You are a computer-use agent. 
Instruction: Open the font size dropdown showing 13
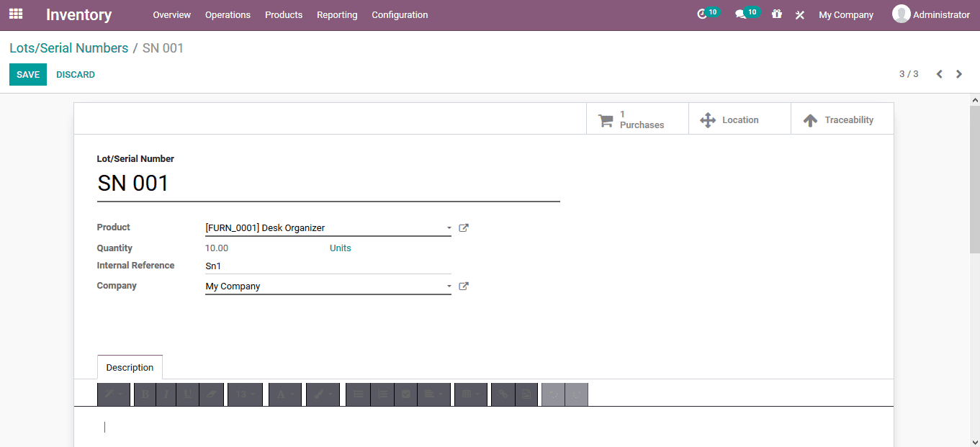pos(245,394)
